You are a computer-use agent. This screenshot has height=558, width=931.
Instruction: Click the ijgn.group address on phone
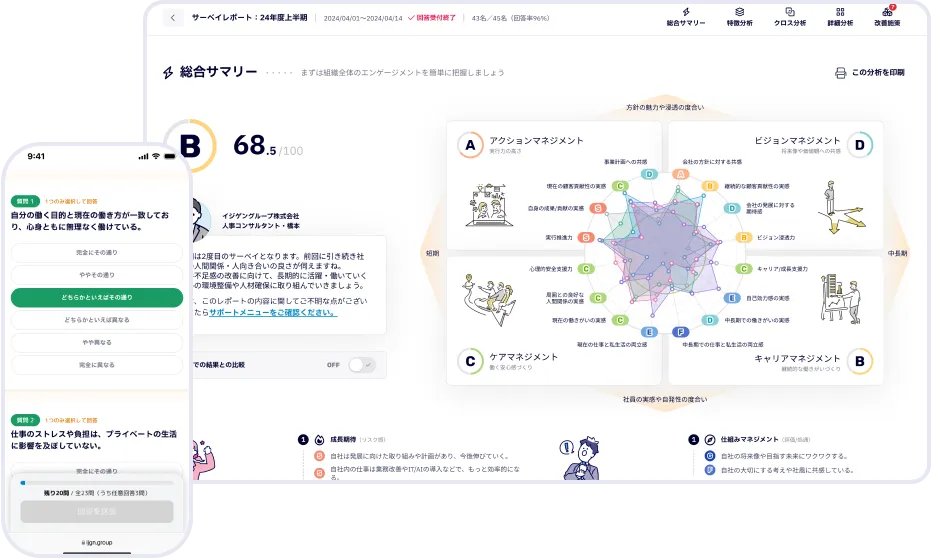pos(97,542)
